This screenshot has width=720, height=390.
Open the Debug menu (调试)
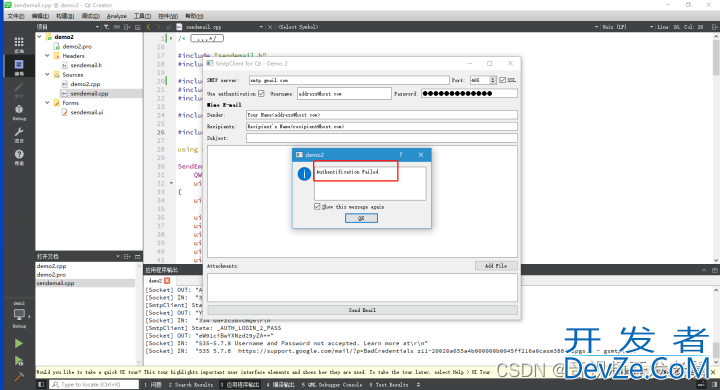click(x=90, y=16)
